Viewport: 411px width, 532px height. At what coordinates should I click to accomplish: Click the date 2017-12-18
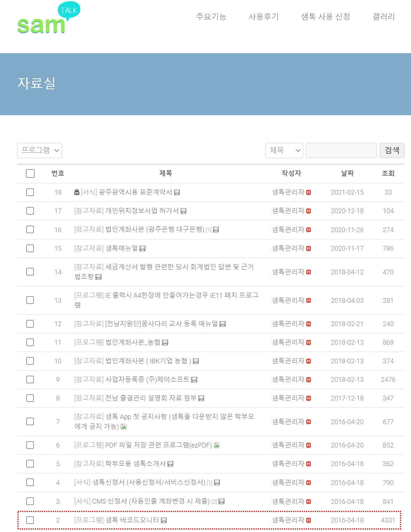[347, 398]
